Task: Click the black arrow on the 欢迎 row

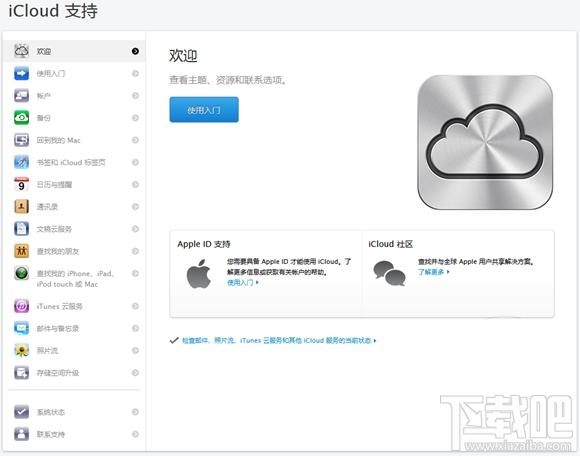Action: [x=135, y=51]
